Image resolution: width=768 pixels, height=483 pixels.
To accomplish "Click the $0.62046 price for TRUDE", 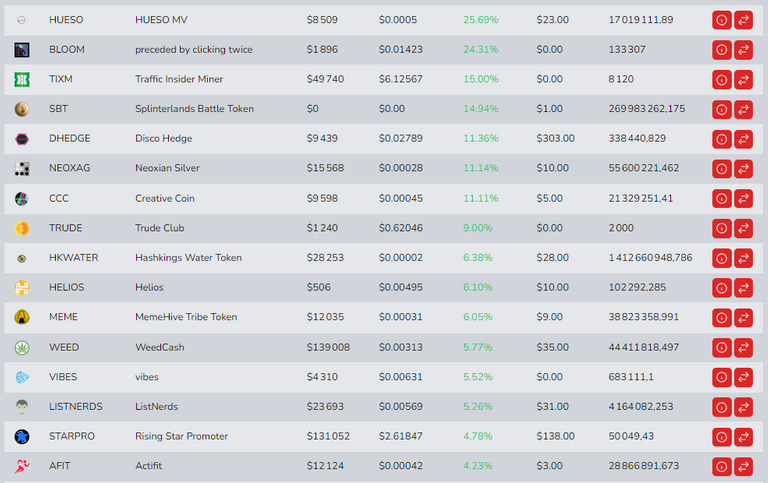I will tap(401, 228).
